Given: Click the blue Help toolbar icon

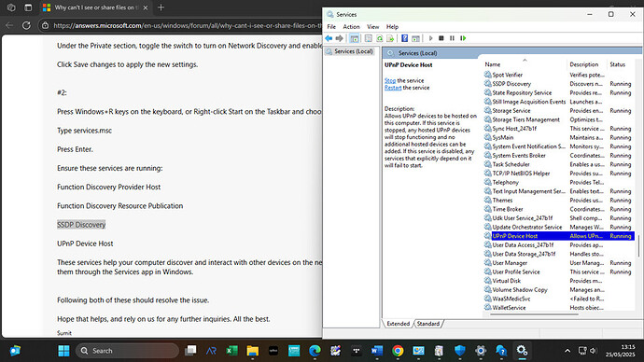Looking at the screenshot, I should click(x=404, y=38).
